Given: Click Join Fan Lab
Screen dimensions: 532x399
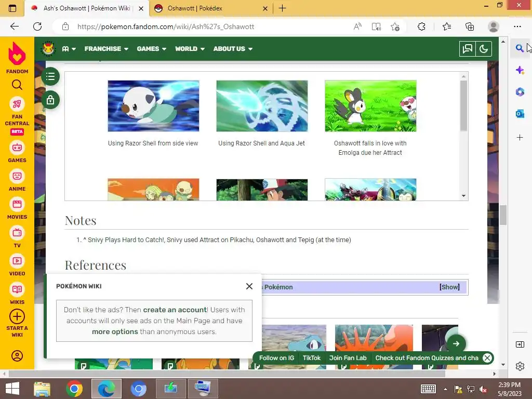Looking at the screenshot, I should (x=348, y=358).
